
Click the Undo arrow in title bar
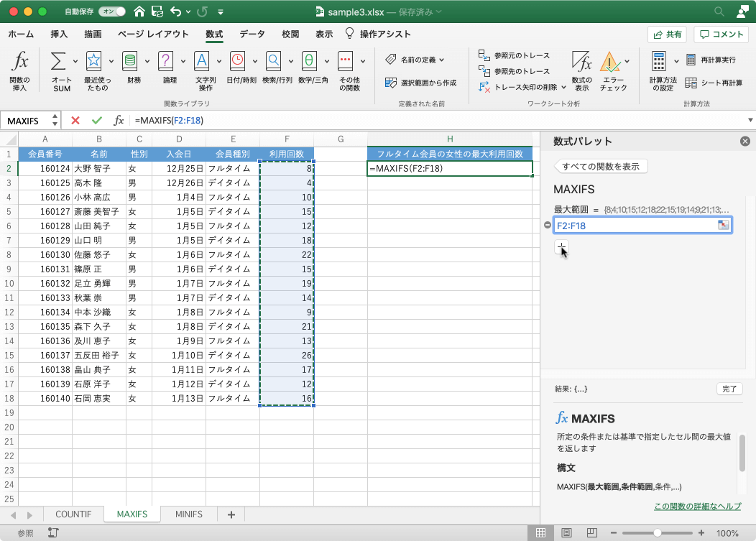coord(176,11)
